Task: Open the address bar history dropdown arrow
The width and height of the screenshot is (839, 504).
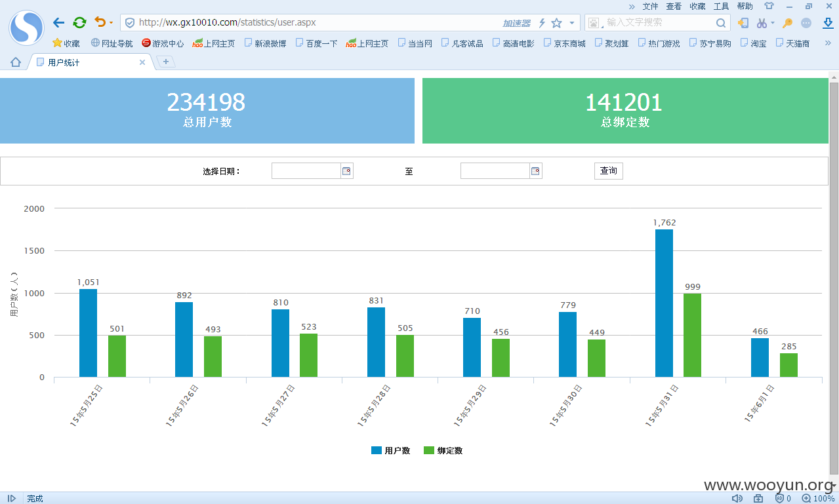Action: [572, 23]
